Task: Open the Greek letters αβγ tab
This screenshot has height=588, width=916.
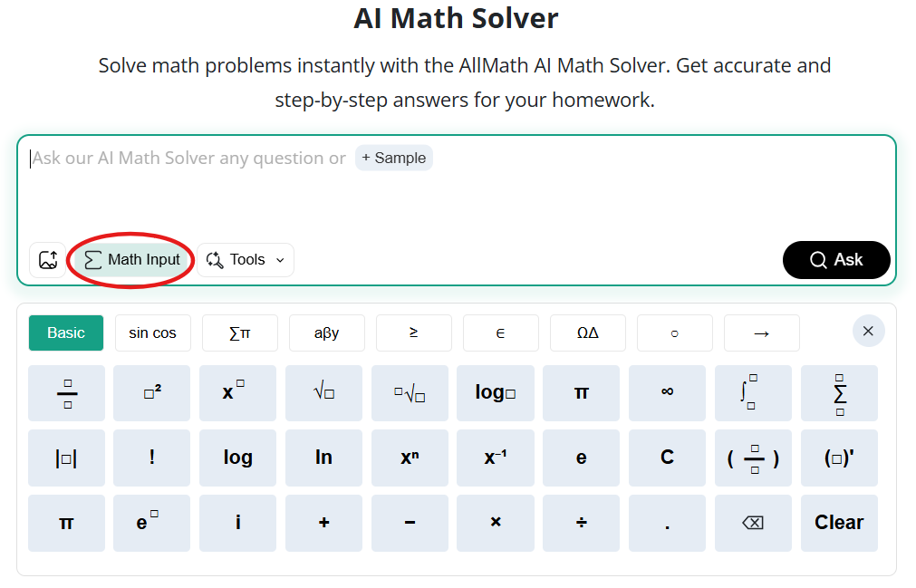Action: tap(326, 333)
